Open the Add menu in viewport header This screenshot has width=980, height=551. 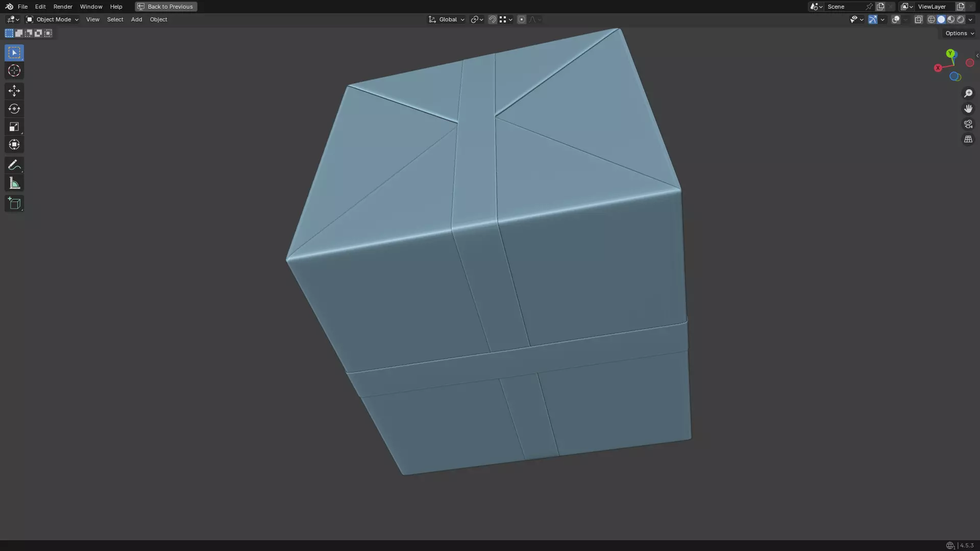pyautogui.click(x=136, y=19)
